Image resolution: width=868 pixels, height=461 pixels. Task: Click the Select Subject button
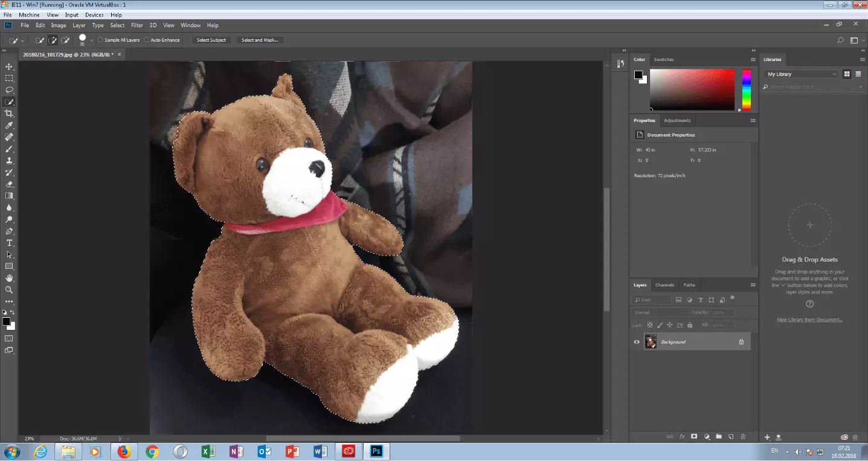pos(211,40)
